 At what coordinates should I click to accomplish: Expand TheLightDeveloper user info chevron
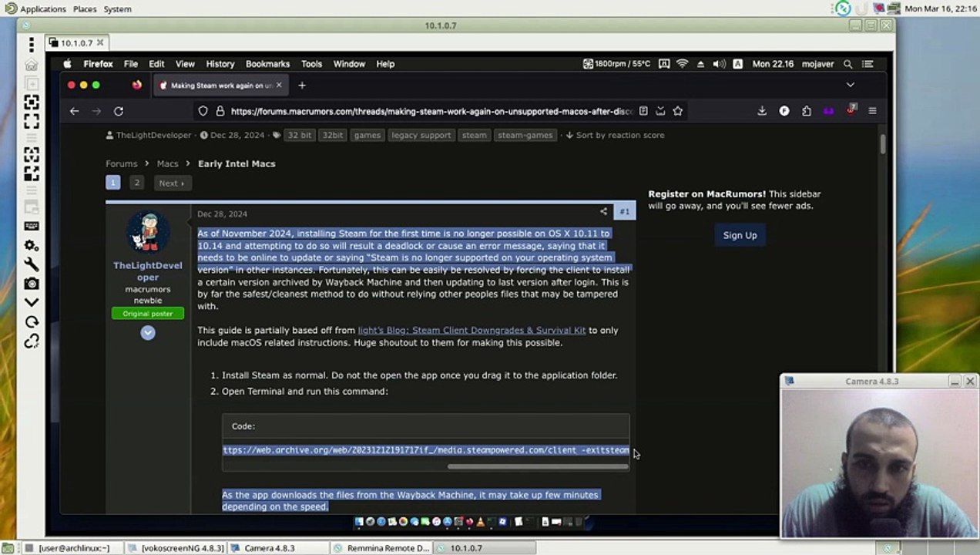point(148,332)
